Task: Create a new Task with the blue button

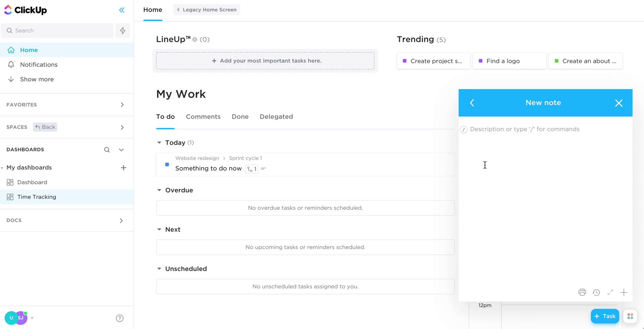Action: point(605,316)
